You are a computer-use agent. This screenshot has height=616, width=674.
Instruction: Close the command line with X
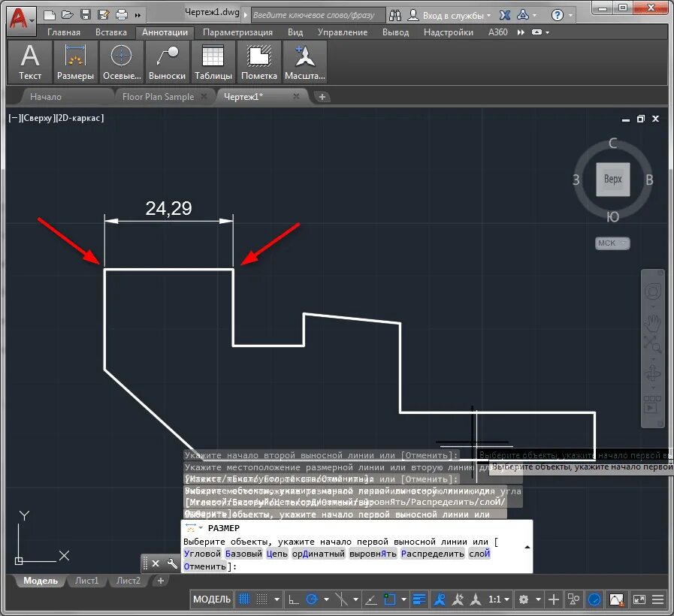pyautogui.click(x=156, y=563)
